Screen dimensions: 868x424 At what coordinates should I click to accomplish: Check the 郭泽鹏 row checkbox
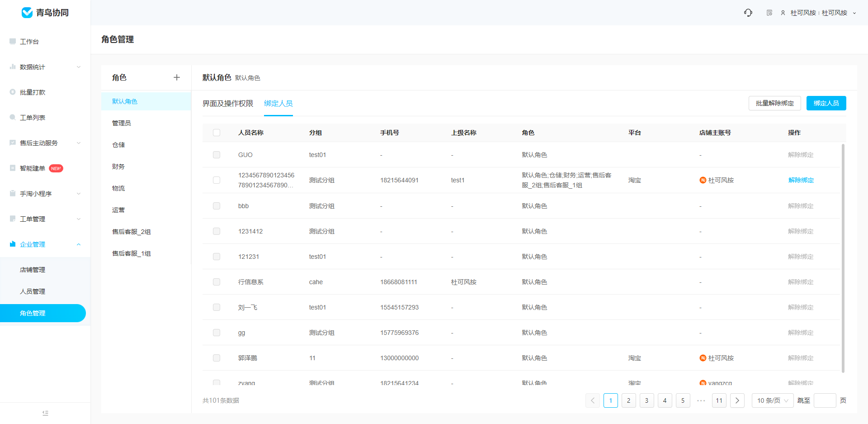pyautogui.click(x=217, y=358)
